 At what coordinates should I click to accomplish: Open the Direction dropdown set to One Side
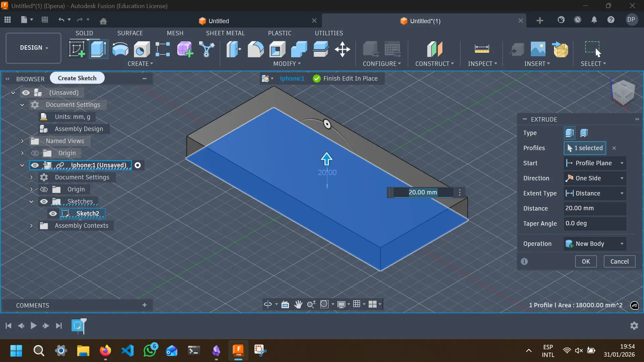click(x=595, y=178)
